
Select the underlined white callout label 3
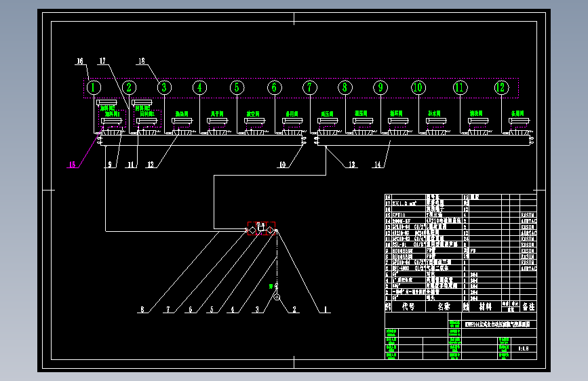pos(257,309)
